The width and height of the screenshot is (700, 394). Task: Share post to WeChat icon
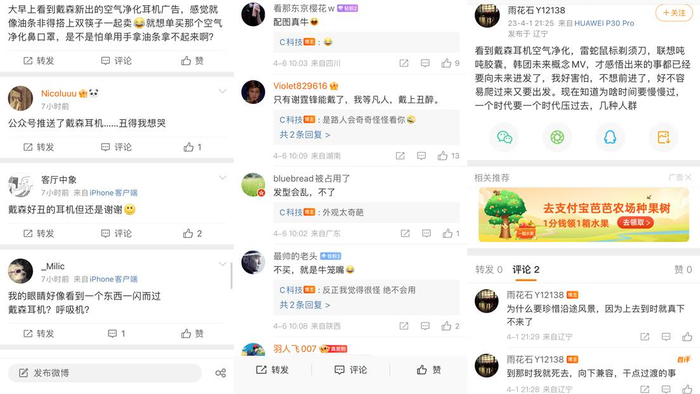(504, 137)
